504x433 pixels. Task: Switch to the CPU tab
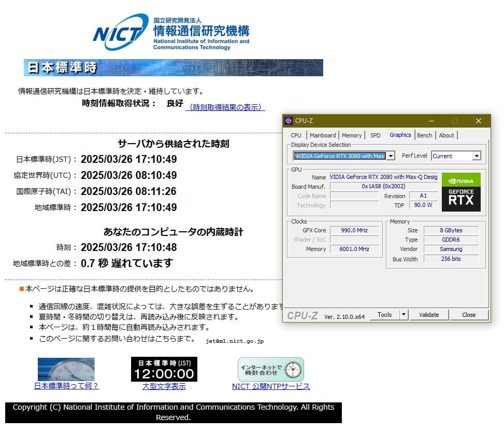tap(296, 135)
